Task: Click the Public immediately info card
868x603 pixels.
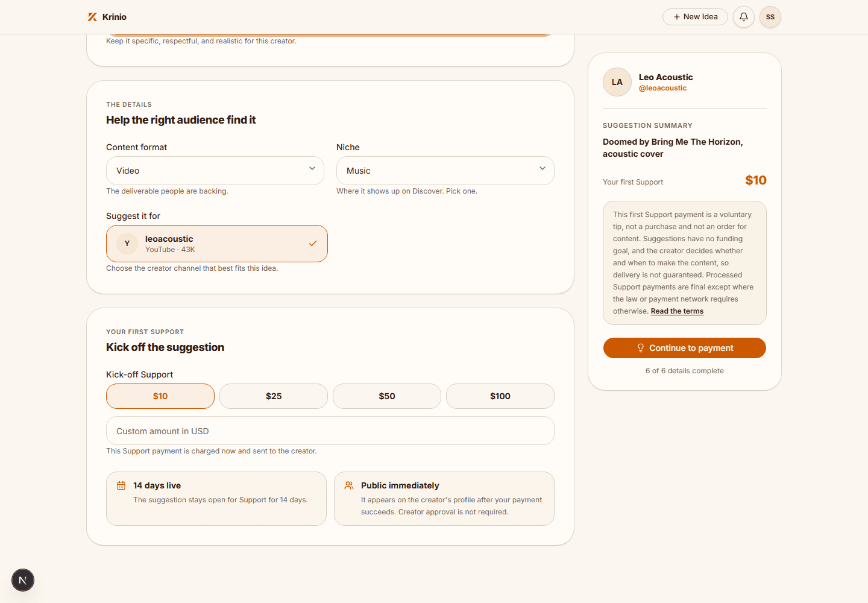Action: 444,499
